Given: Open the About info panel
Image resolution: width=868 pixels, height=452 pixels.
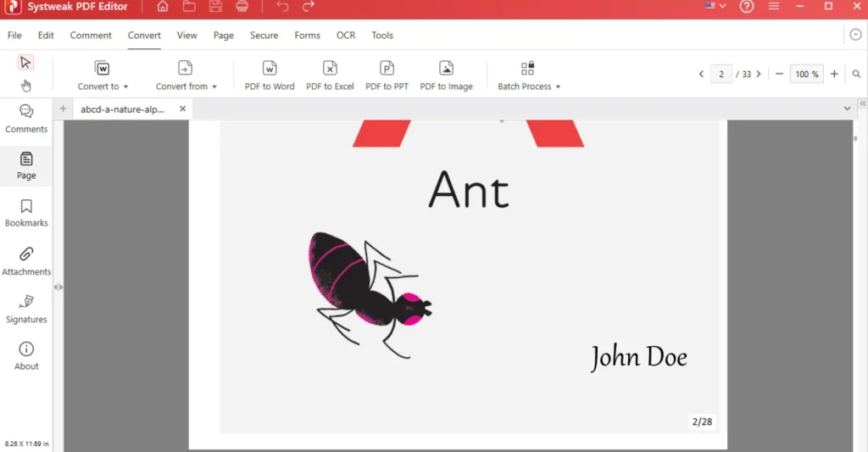Looking at the screenshot, I should 26,356.
